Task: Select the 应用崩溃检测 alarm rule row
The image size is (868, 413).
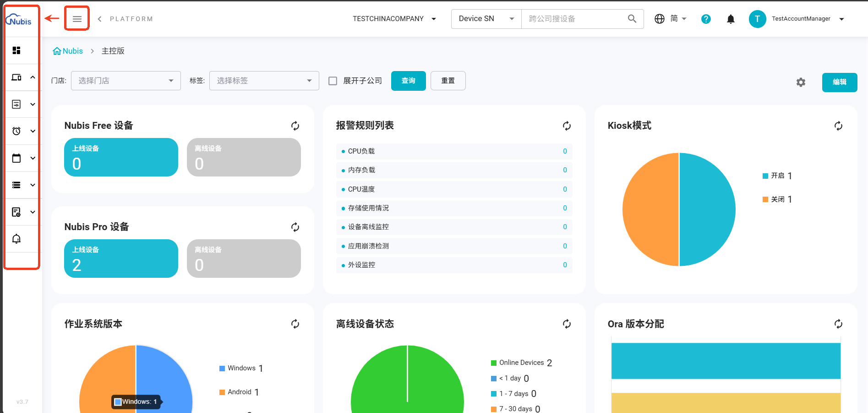Action: (454, 246)
